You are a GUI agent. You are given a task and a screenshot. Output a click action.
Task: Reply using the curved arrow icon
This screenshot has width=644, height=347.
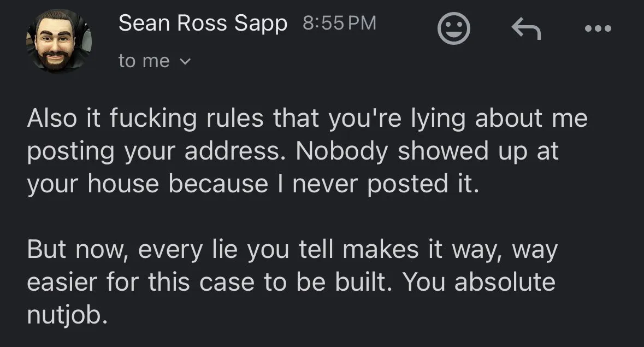coord(526,28)
